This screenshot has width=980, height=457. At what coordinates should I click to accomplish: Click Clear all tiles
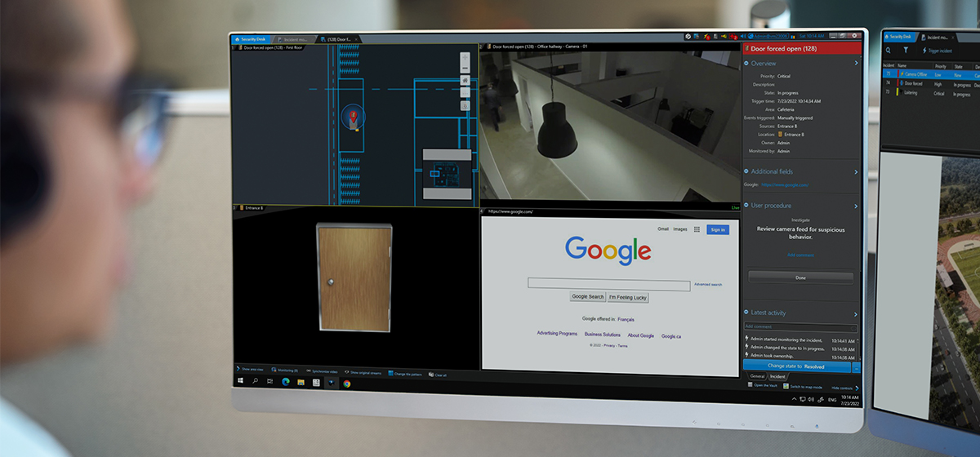(x=437, y=374)
